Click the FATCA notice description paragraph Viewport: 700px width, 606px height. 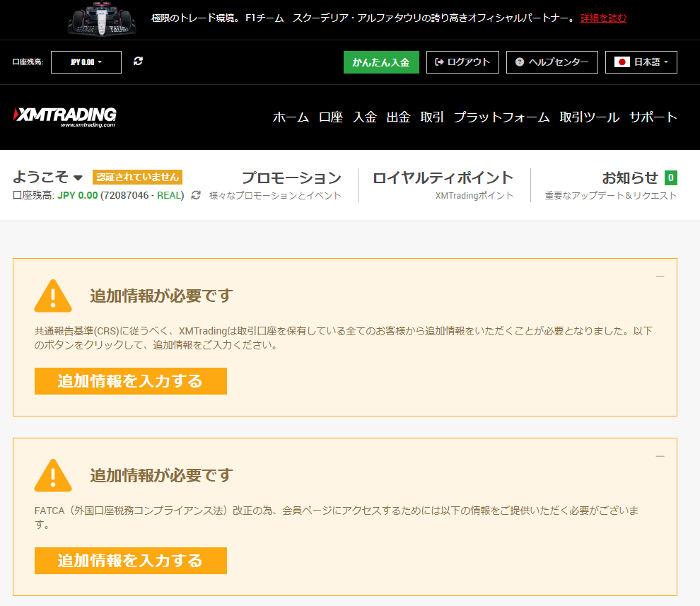point(337,517)
